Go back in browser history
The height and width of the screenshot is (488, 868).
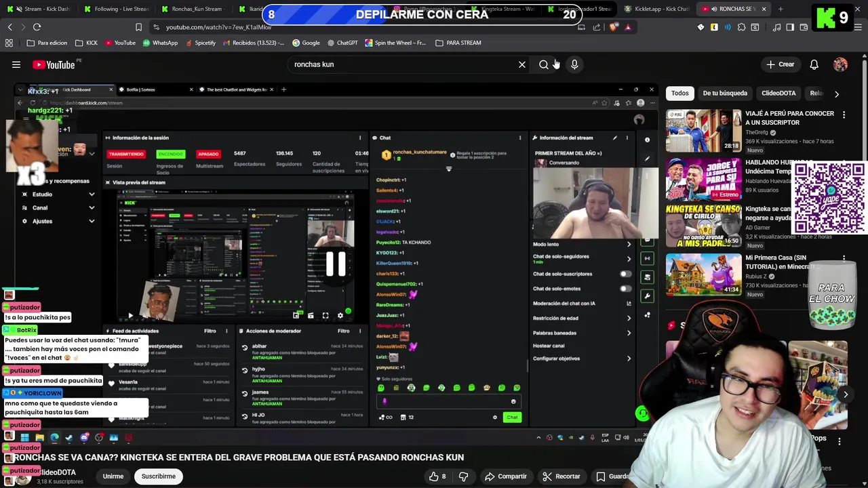9,27
